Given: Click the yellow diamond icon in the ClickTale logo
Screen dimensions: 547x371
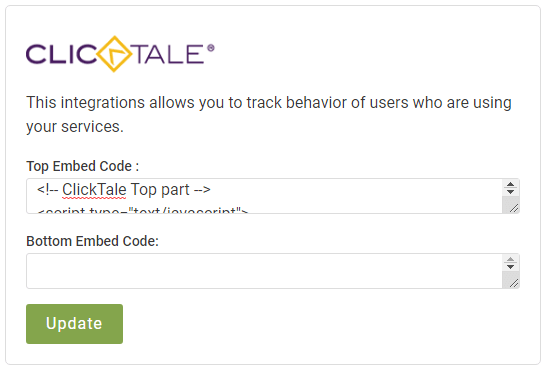Looking at the screenshot, I should click(114, 54).
